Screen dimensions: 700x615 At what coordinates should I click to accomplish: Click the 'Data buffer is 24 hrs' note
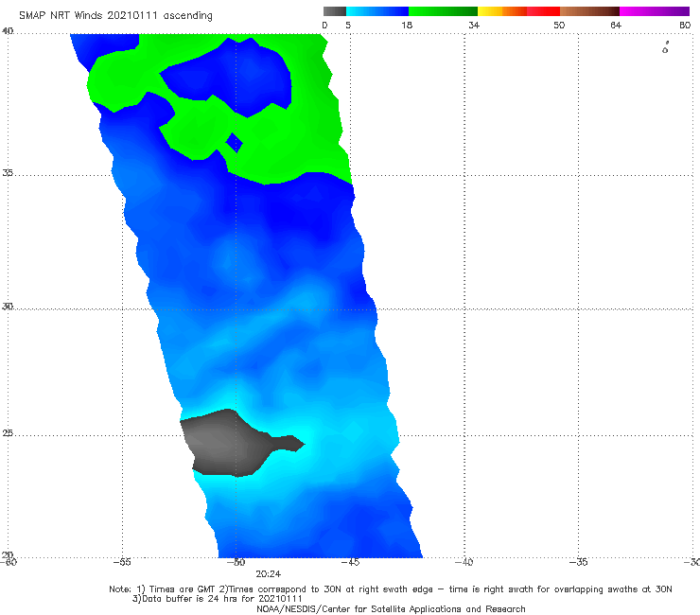[x=217, y=599]
